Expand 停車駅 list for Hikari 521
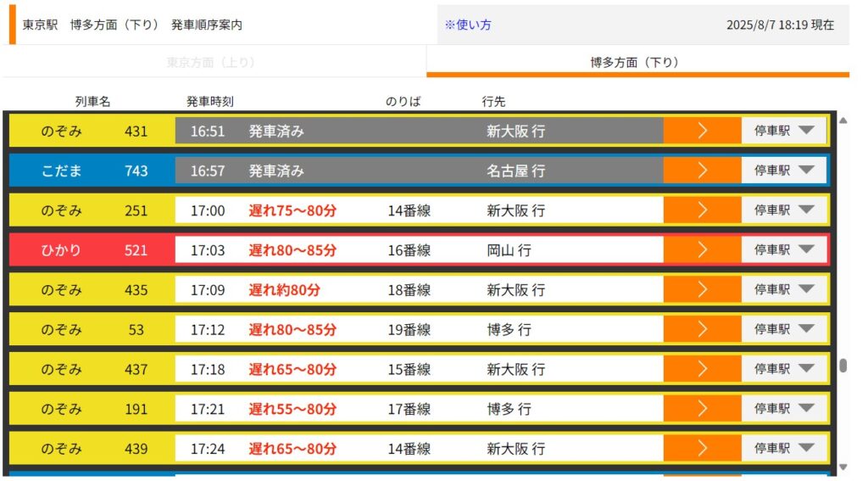This screenshot has height=481, width=868. [x=784, y=250]
